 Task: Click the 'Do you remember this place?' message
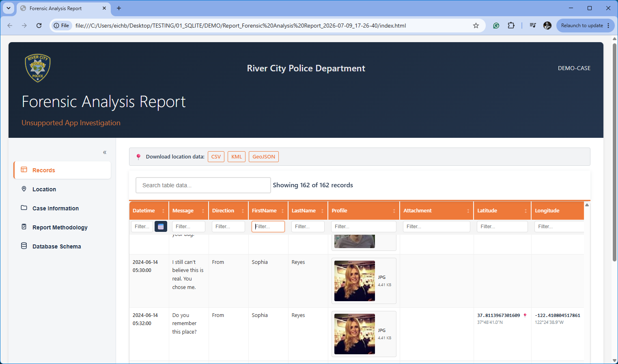coord(185,323)
